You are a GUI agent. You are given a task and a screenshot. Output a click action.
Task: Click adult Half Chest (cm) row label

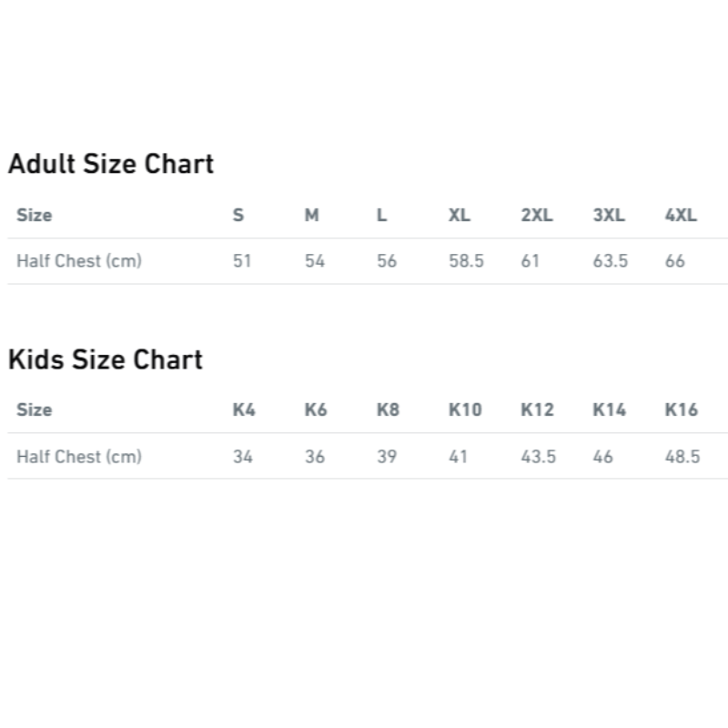click(x=79, y=261)
